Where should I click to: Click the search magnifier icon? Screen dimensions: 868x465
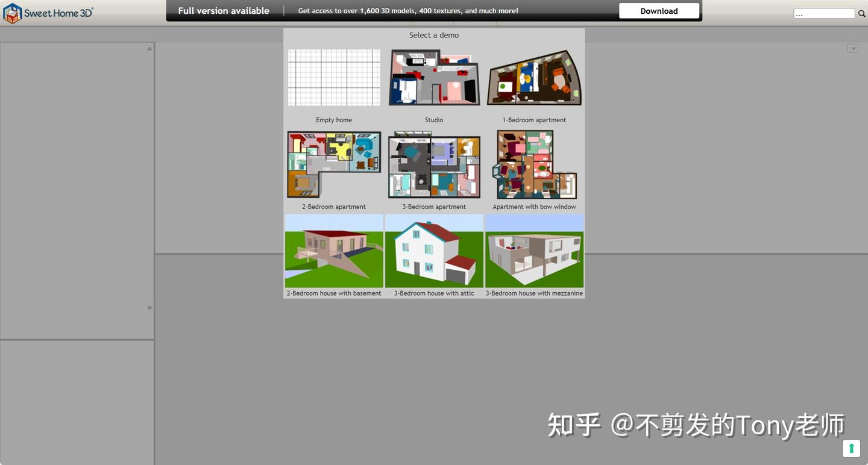tap(861, 13)
